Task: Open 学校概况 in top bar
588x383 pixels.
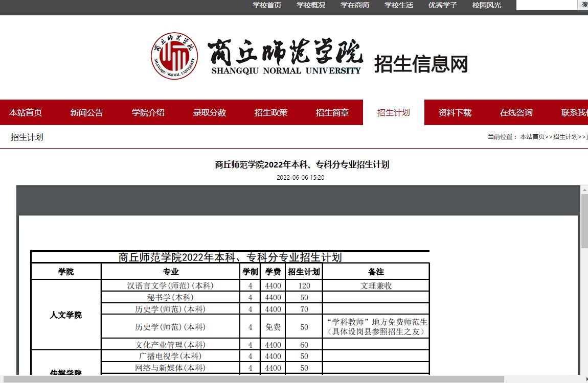Action: click(x=311, y=5)
